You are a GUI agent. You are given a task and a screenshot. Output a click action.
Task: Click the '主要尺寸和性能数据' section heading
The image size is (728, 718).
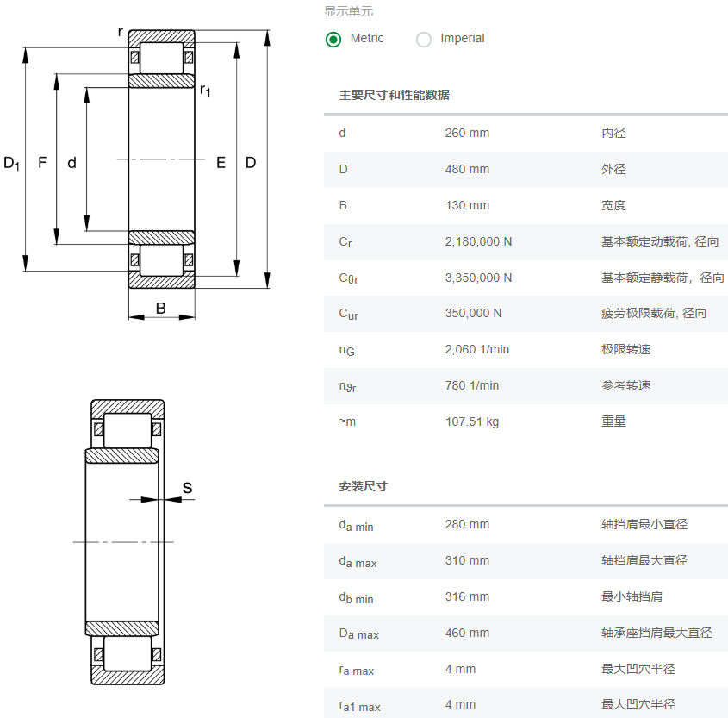pos(395,95)
